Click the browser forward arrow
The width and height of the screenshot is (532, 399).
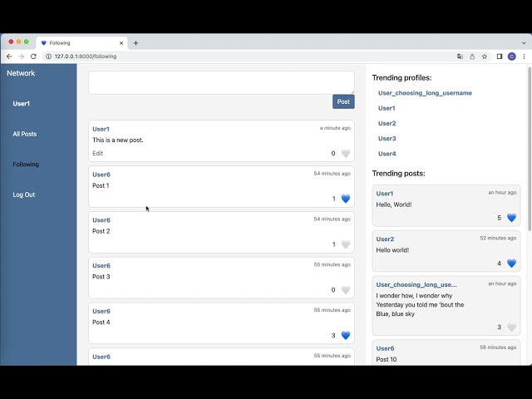22,57
